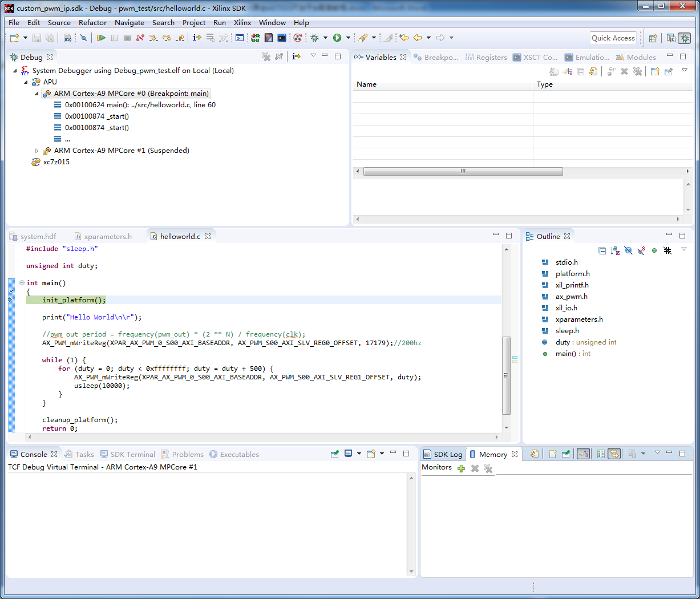Switch to the Registers tab
Screen dimensions: 700x599
point(486,57)
